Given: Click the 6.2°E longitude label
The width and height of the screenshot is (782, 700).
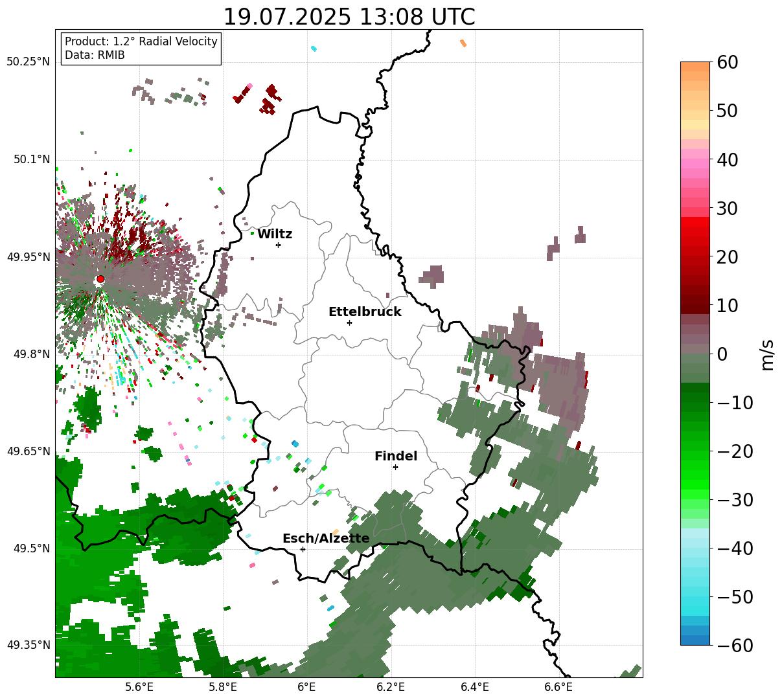Looking at the screenshot, I should (391, 688).
